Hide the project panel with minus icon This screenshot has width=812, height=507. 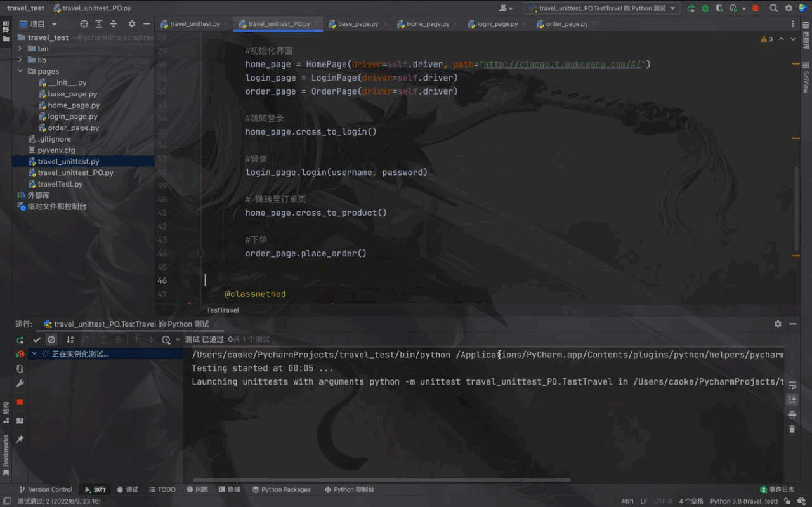[x=147, y=24]
